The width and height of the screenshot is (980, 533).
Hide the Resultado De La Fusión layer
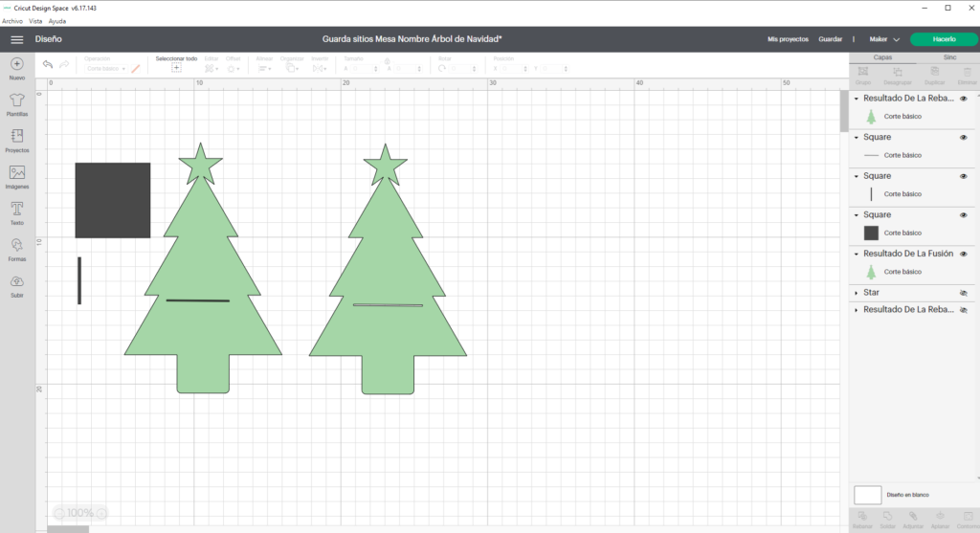(964, 254)
